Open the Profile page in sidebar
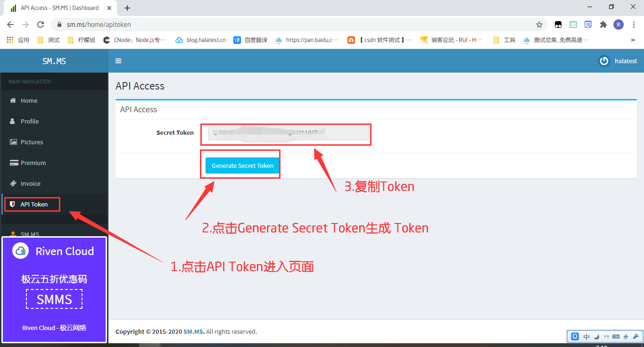 point(54,121)
